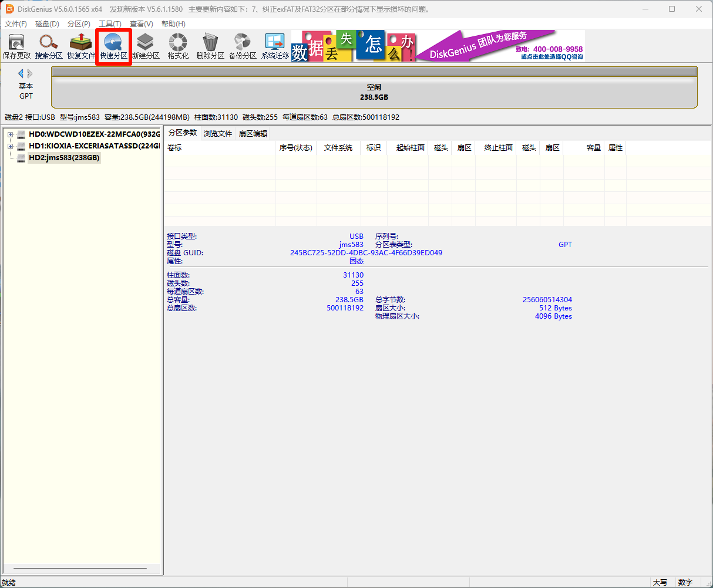Expand the HD0 WDC disk tree node
The height and width of the screenshot is (588, 713).
(10, 134)
